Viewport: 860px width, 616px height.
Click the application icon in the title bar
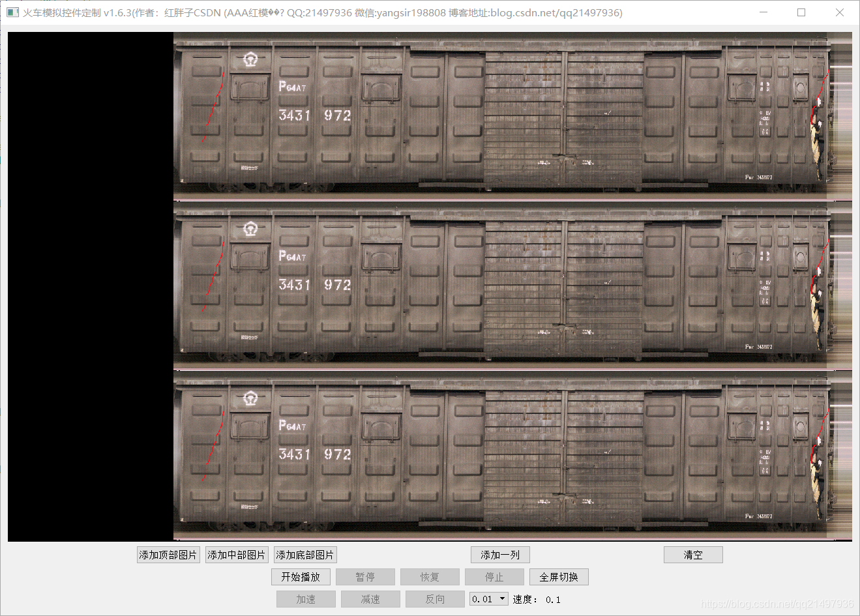[12, 12]
